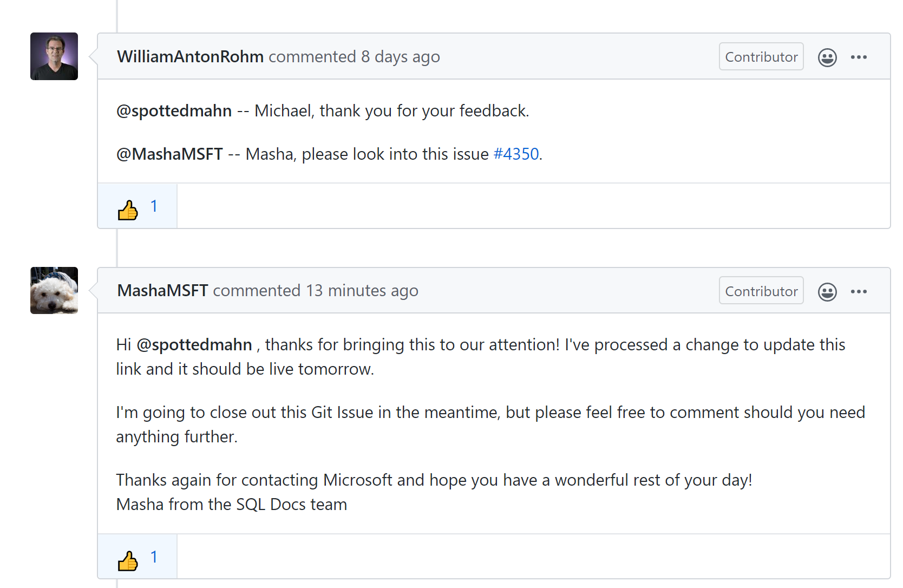Click the '8 days ago' timestamp
Image resolution: width=903 pixels, height=588 pixels.
[x=401, y=57]
